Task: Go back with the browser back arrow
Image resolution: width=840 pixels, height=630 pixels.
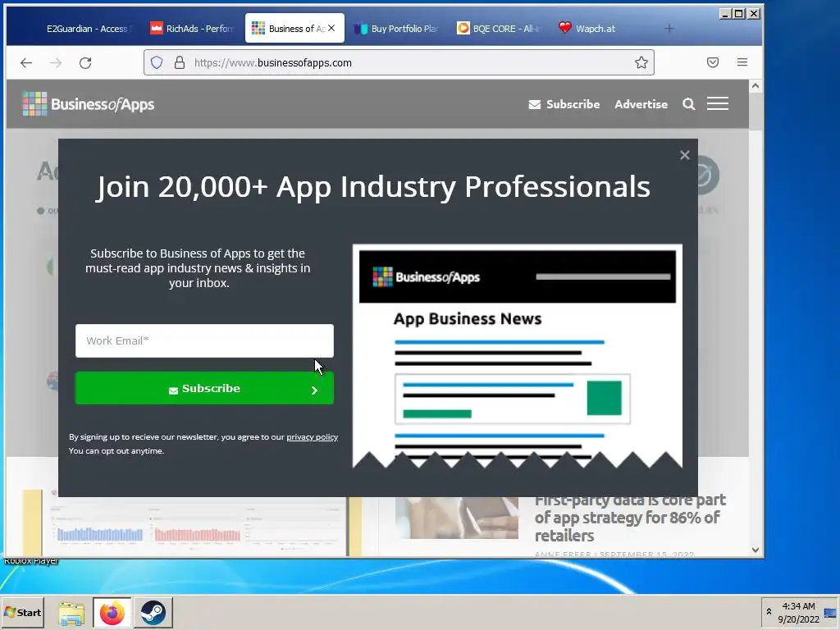Action: point(25,62)
